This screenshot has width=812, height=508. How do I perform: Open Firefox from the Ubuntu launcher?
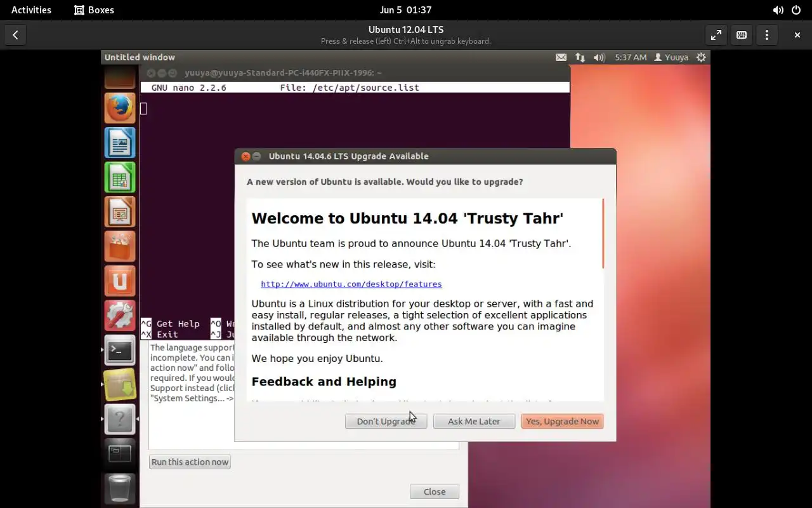(120, 108)
